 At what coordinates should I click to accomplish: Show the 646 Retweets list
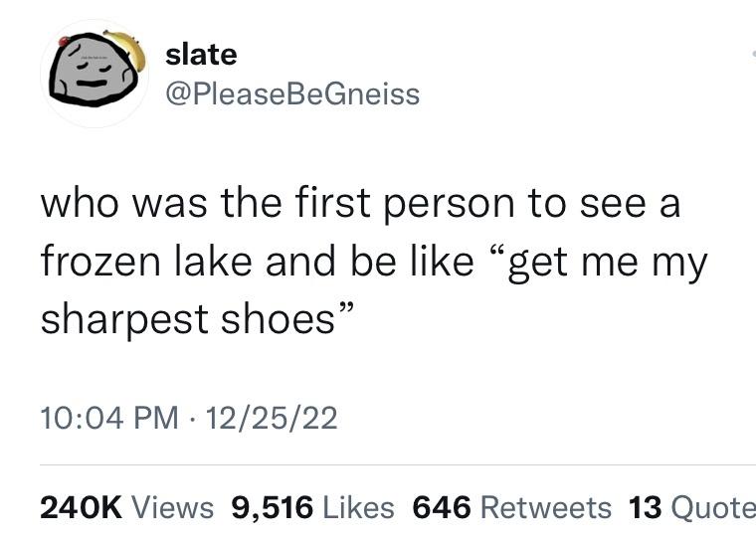511,508
